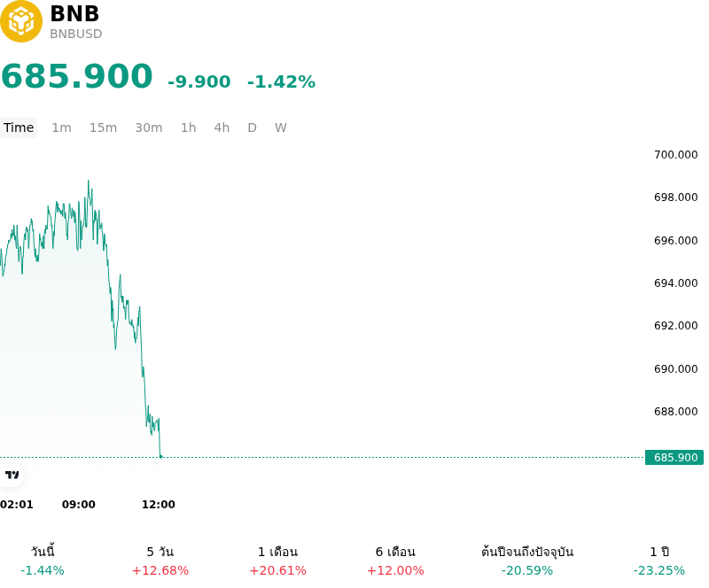
Task: Click the 12:00 time axis marker
Action: click(x=159, y=505)
